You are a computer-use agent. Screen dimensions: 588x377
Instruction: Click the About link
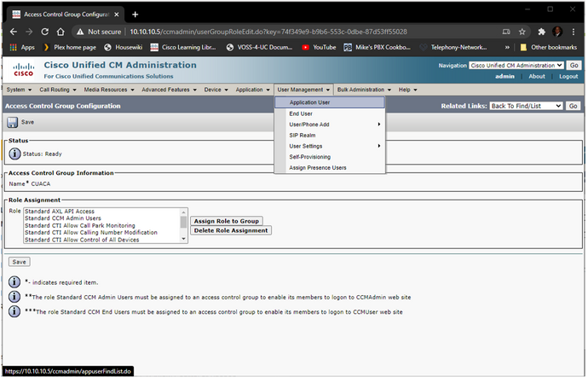pos(537,77)
